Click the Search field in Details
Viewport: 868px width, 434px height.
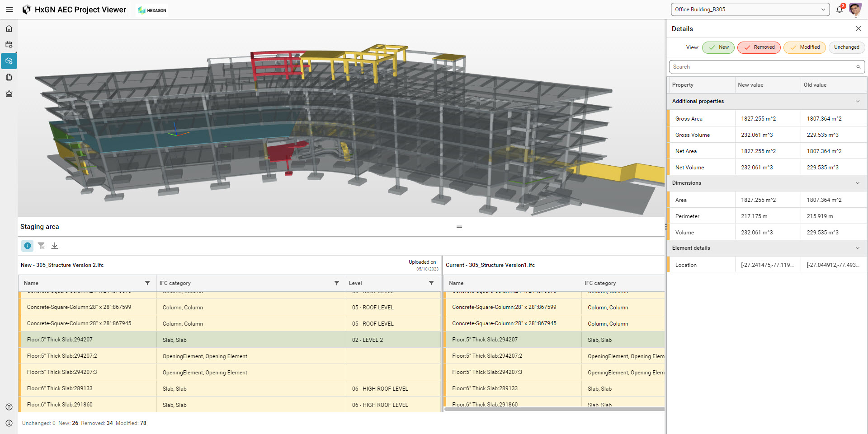[x=762, y=67]
